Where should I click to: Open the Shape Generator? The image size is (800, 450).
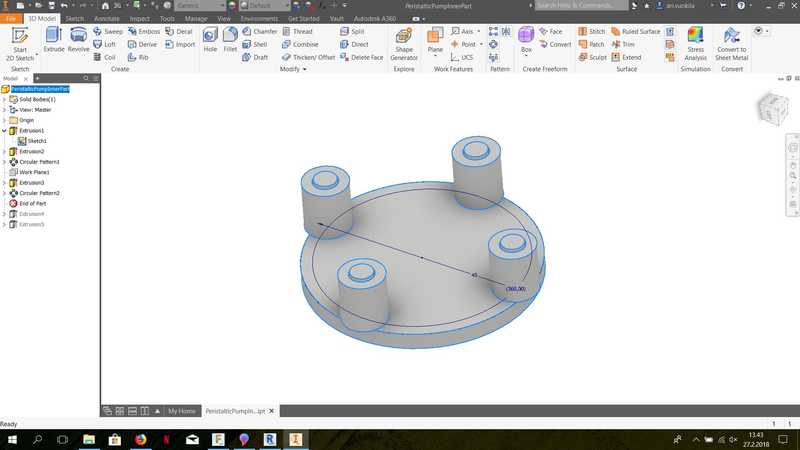404,44
